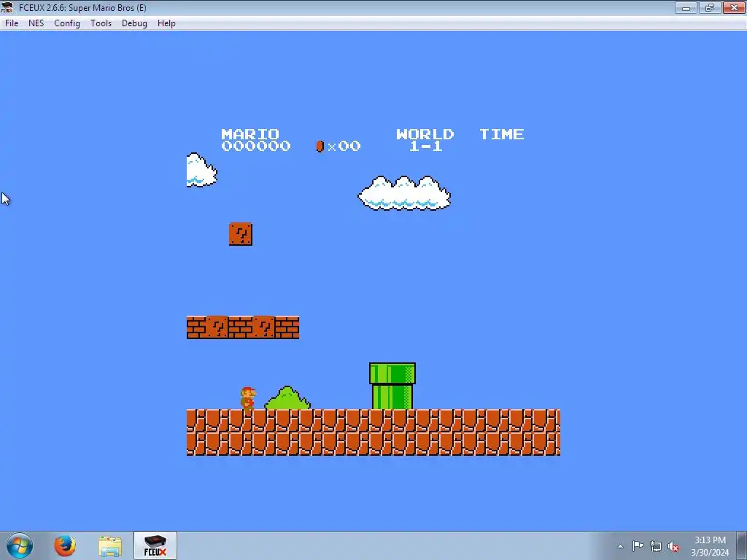747x560 pixels.
Task: Click the TIME label in the HUD
Action: [502, 134]
